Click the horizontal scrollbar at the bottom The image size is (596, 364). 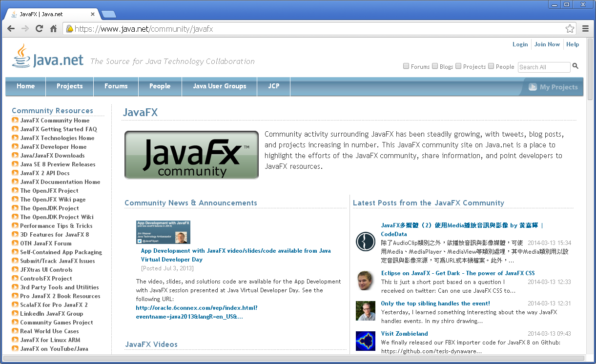tap(293, 359)
